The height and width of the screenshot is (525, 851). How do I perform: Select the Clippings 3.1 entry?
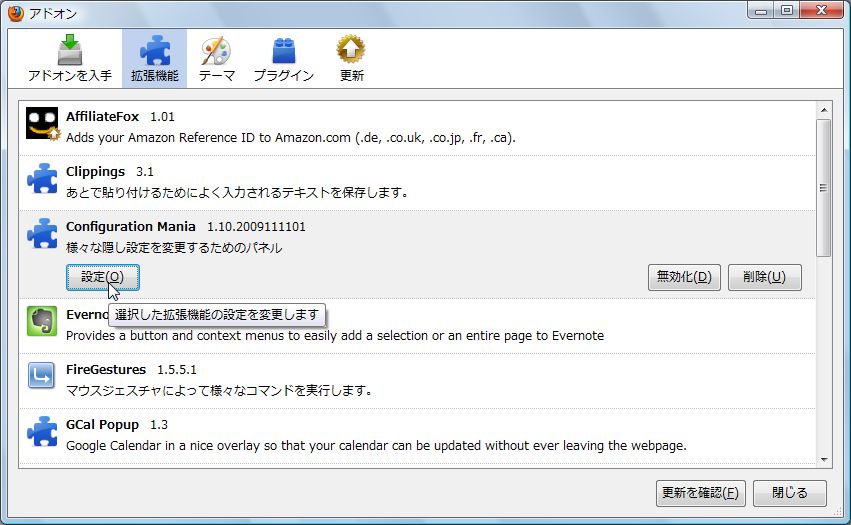click(x=417, y=183)
